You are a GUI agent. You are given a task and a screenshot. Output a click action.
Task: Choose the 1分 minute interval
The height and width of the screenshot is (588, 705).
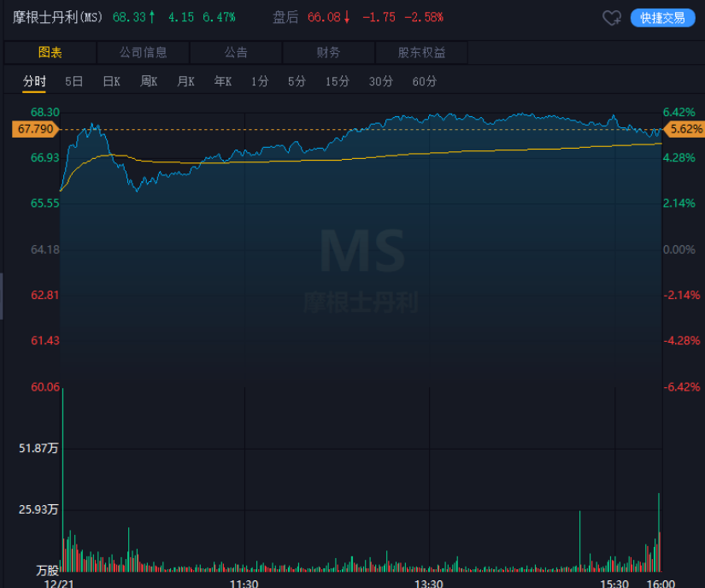point(260,82)
